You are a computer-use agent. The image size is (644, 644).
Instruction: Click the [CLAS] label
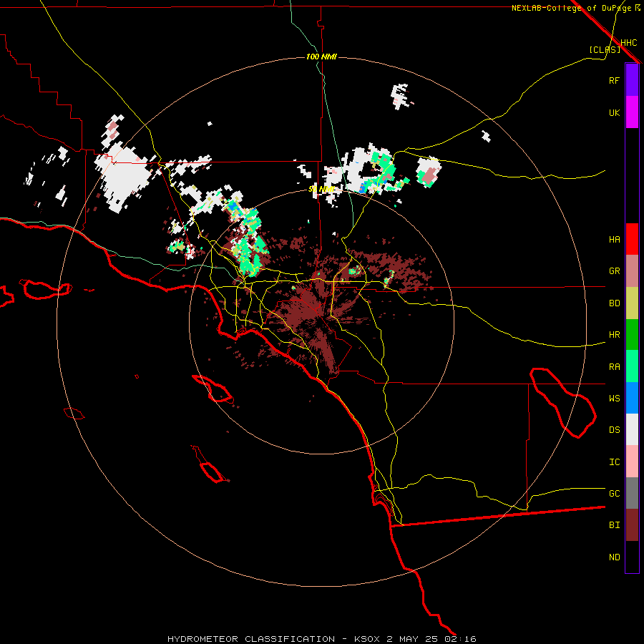point(605,49)
